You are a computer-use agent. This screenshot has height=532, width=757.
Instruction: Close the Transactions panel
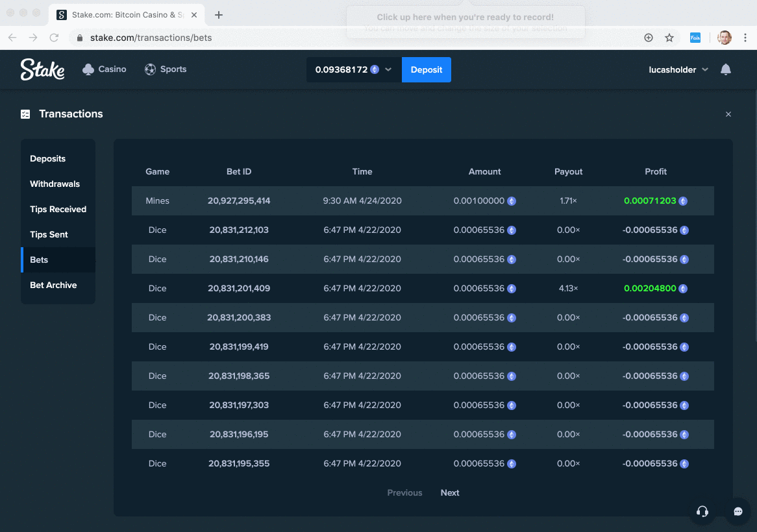click(728, 114)
